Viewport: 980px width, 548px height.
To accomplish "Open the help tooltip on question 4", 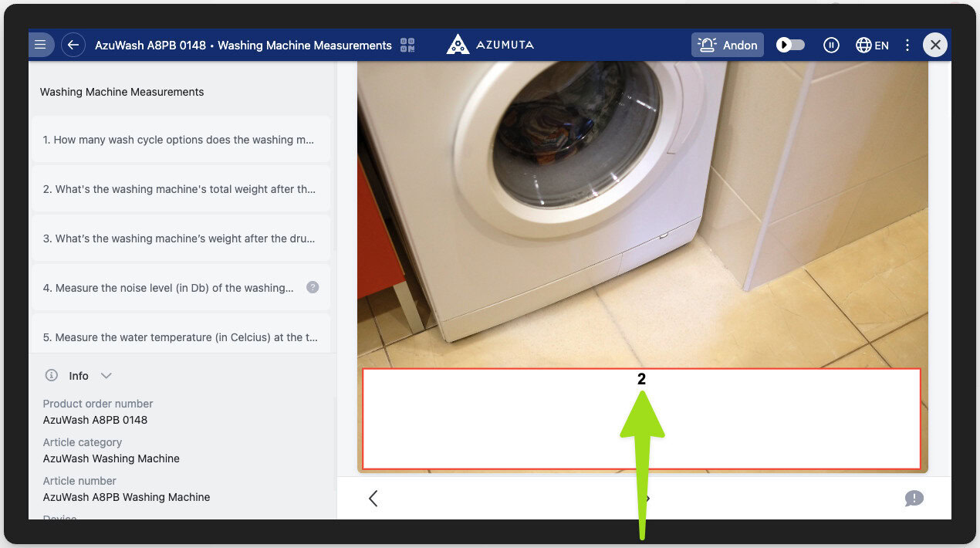I will point(313,286).
